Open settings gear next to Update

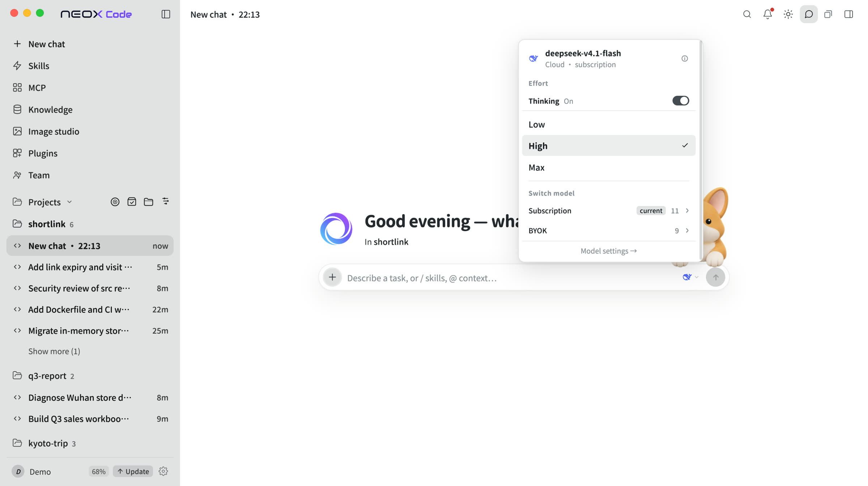point(163,471)
